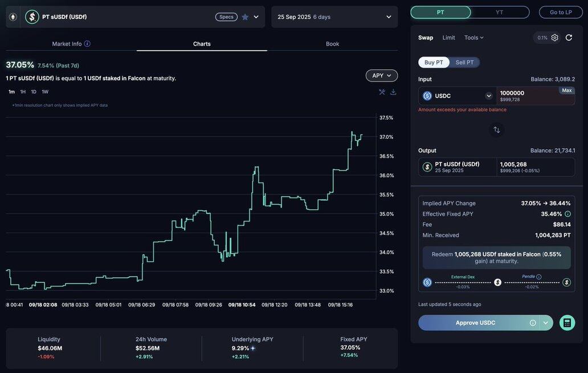
Task: Select the 1W chart resolution
Action: pos(45,92)
